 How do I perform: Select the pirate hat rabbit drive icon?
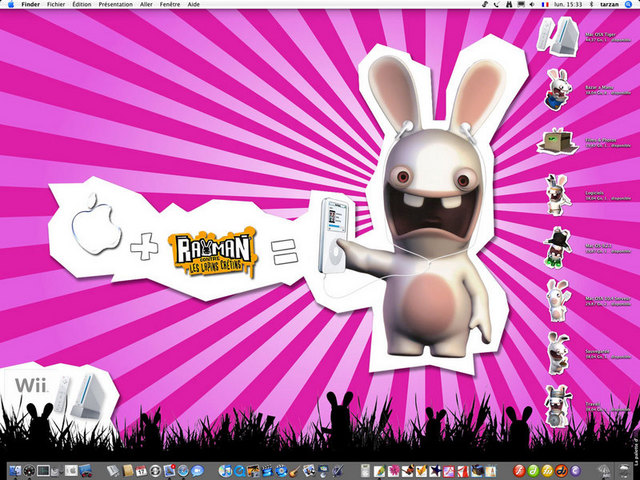point(558,247)
